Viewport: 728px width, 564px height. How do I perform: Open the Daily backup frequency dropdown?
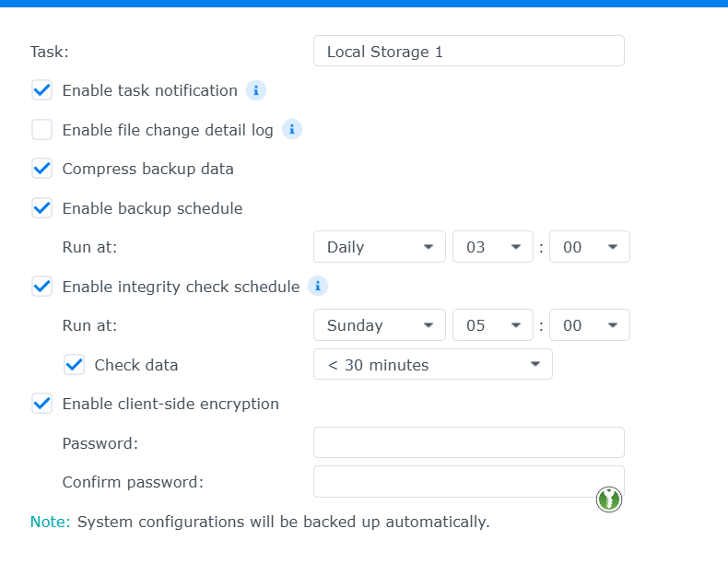pos(379,247)
